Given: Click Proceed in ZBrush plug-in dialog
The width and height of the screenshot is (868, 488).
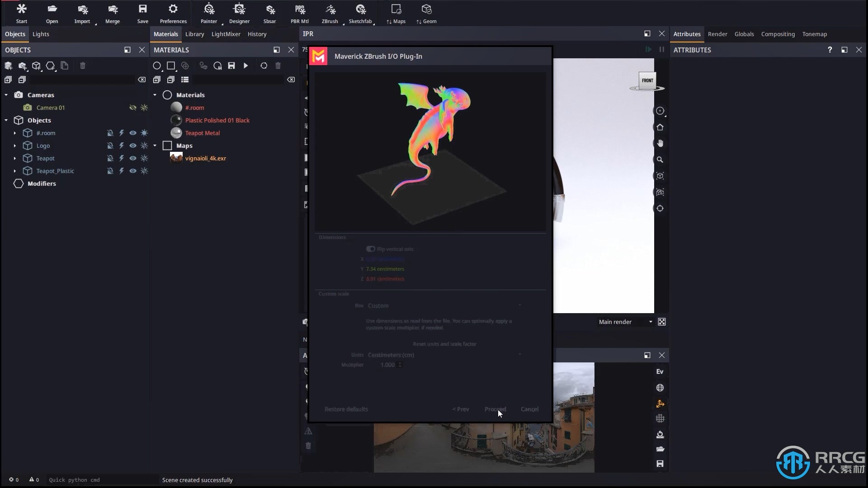Looking at the screenshot, I should [x=495, y=409].
